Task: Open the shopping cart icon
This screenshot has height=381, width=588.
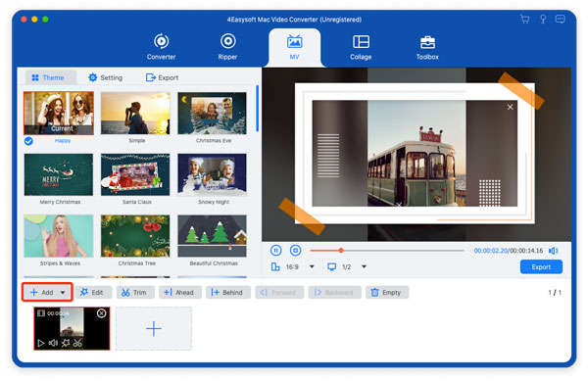Action: tap(524, 20)
